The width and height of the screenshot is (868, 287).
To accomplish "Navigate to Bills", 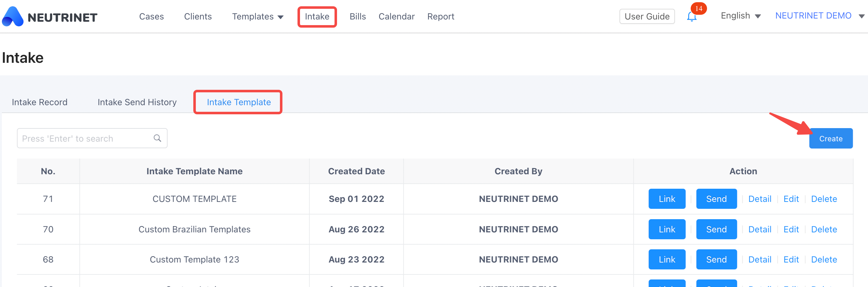I will (x=357, y=17).
